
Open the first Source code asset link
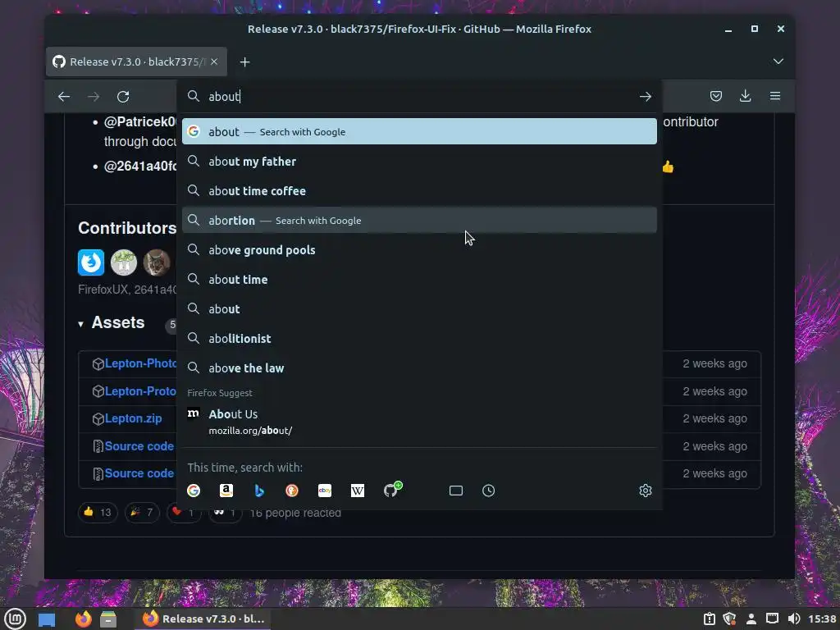point(139,445)
